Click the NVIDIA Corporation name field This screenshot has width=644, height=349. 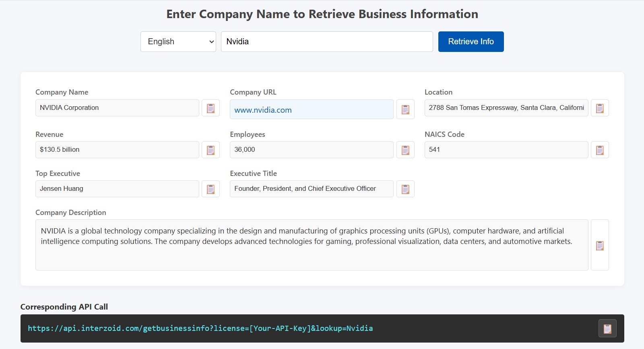(x=117, y=108)
